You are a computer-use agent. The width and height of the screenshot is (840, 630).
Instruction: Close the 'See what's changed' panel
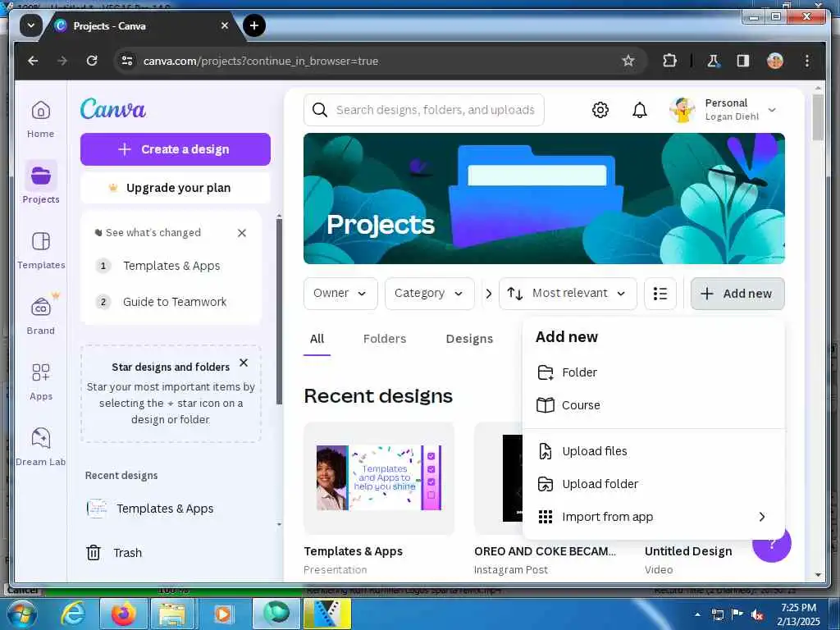[x=242, y=233]
